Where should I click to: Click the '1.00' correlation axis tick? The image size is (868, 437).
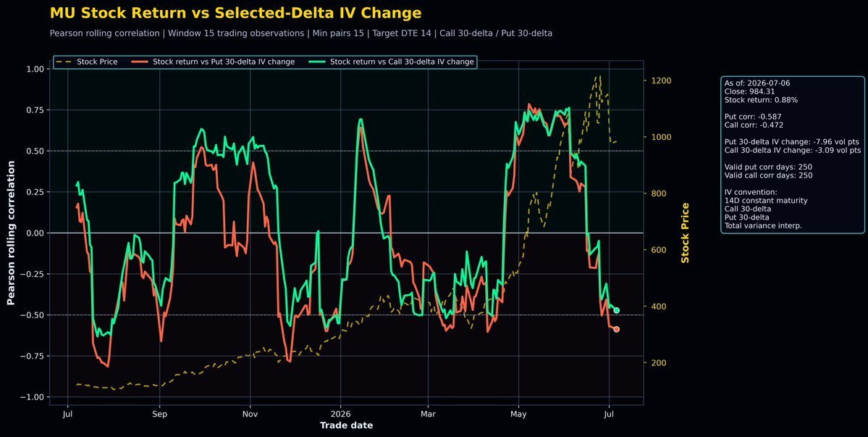click(x=35, y=69)
